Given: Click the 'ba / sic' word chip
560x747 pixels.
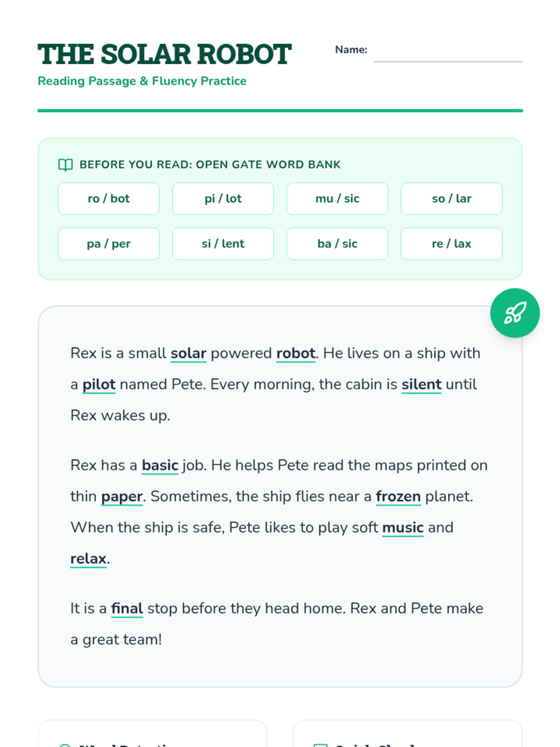Looking at the screenshot, I should point(337,244).
